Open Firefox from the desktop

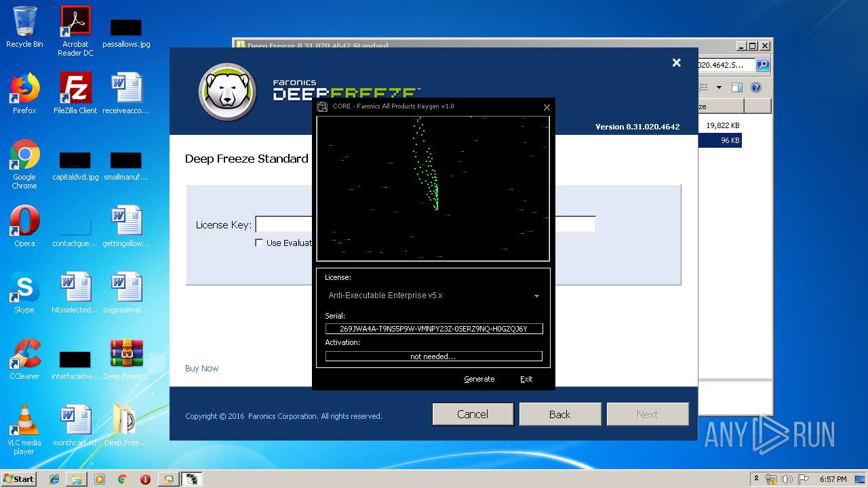(24, 94)
